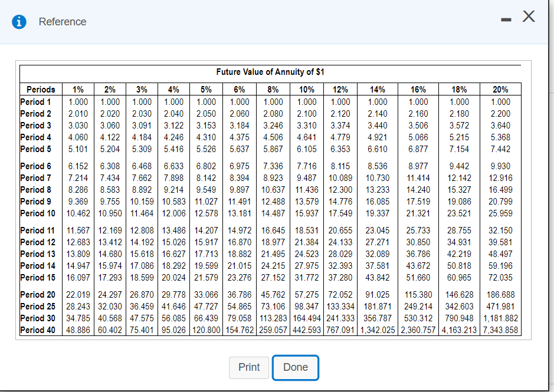This screenshot has width=554, height=392.
Task: Click the value 2,360.757 in the table
Action: (x=418, y=330)
